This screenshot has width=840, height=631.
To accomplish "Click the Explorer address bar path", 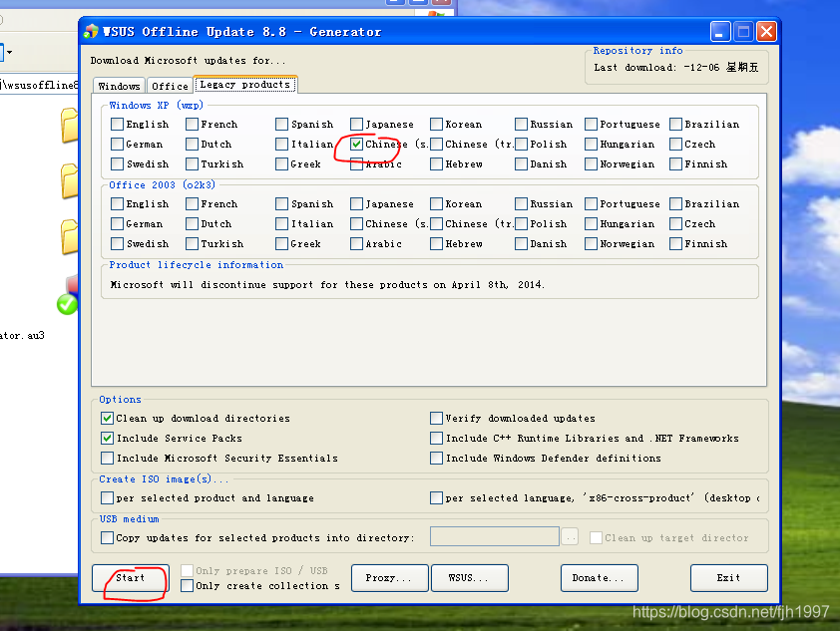I will pyautogui.click(x=40, y=85).
